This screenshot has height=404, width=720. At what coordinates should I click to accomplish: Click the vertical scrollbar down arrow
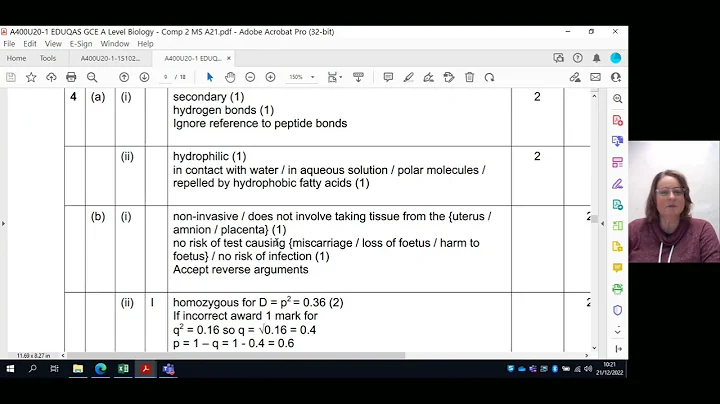(x=594, y=348)
